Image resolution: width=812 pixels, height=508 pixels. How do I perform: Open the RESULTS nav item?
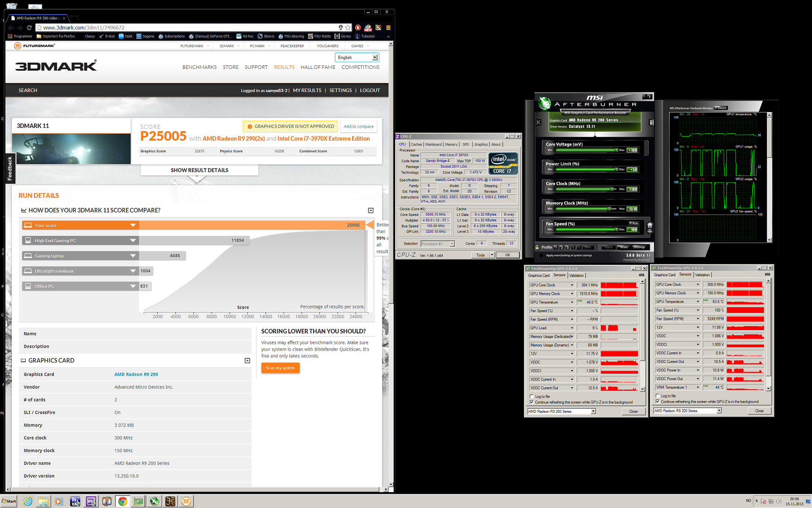click(x=284, y=67)
